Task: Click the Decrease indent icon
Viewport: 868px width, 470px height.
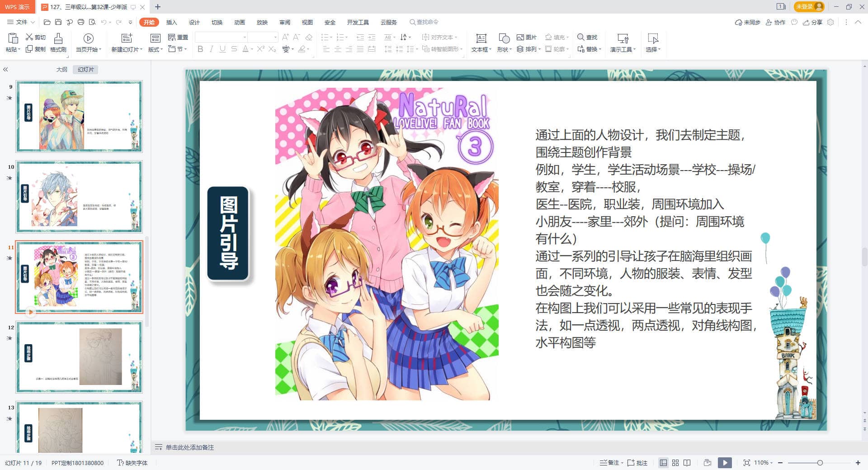Action: [x=360, y=37]
